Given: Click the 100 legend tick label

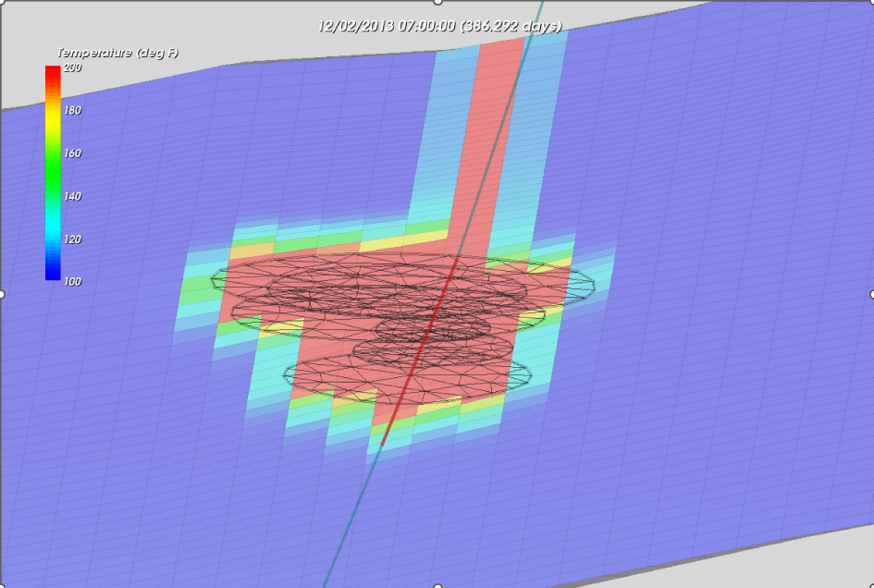Looking at the screenshot, I should (x=72, y=281).
